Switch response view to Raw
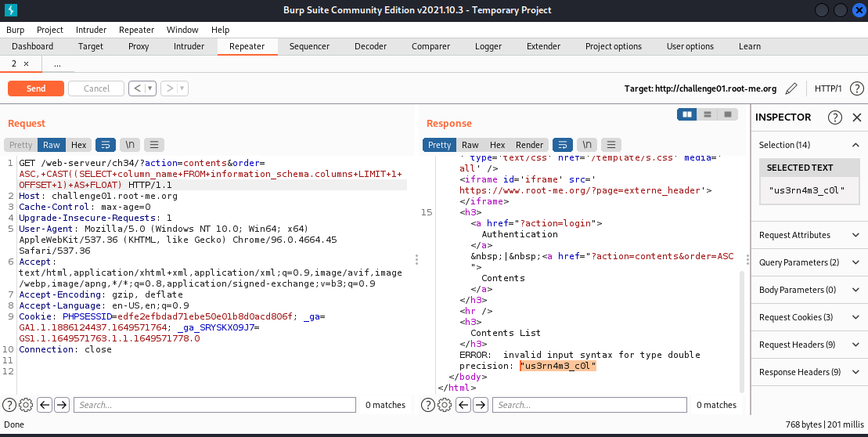Screen dimensions: 868x437 pos(470,145)
